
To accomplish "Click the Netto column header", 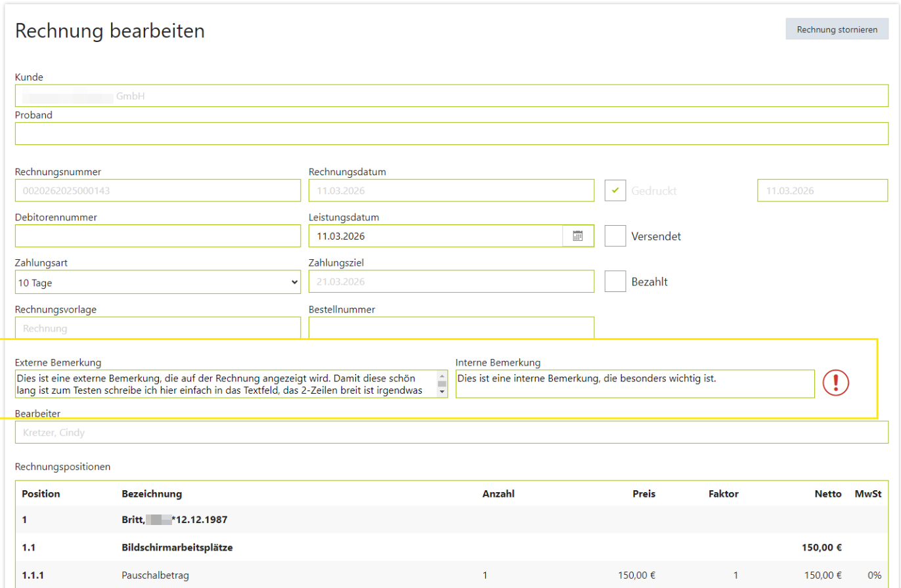I will pos(828,493).
